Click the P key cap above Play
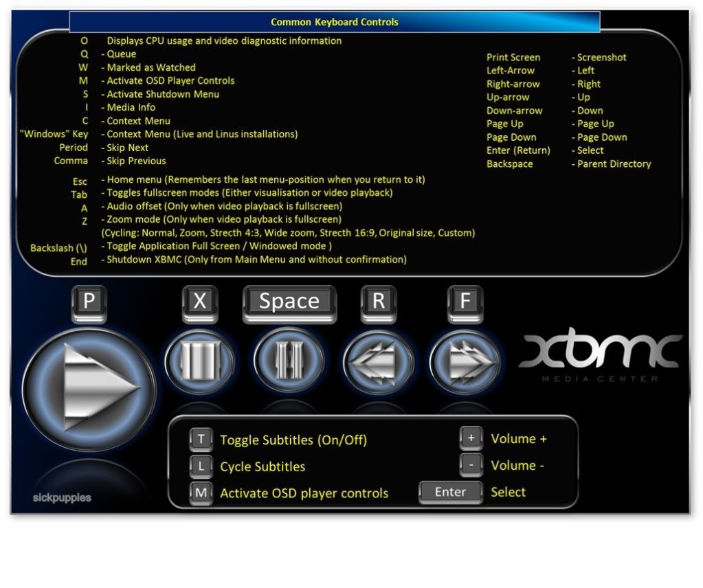 (89, 302)
